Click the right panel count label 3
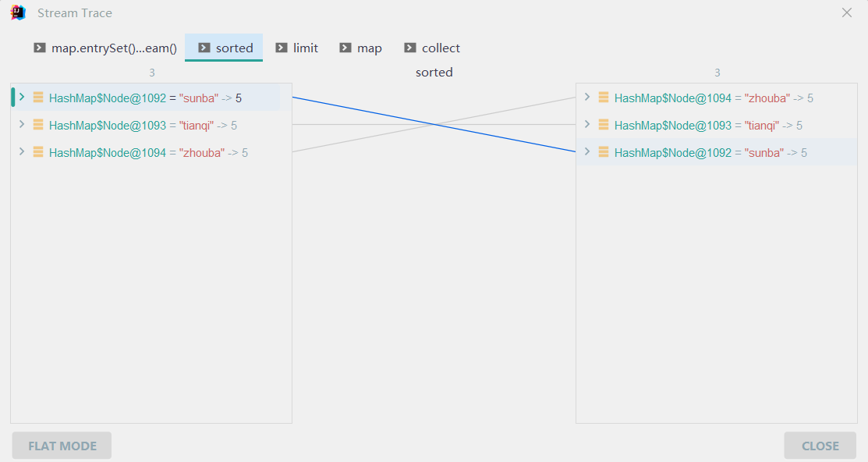This screenshot has height=462, width=868. (x=717, y=73)
